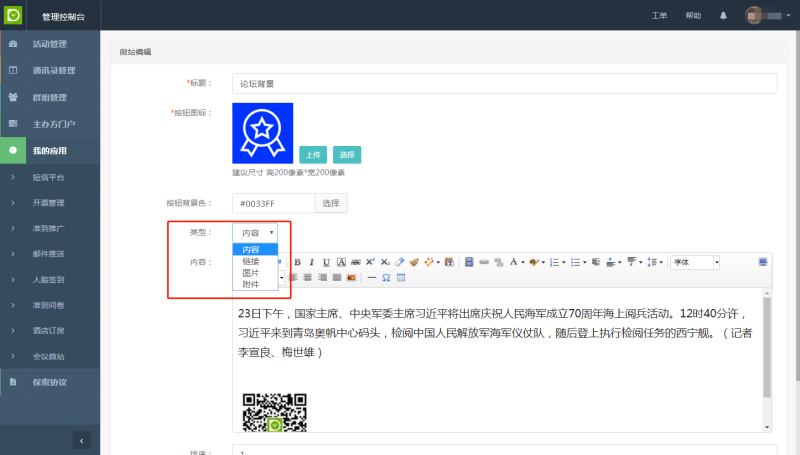
Task: Open the notification bell
Action: click(x=723, y=16)
